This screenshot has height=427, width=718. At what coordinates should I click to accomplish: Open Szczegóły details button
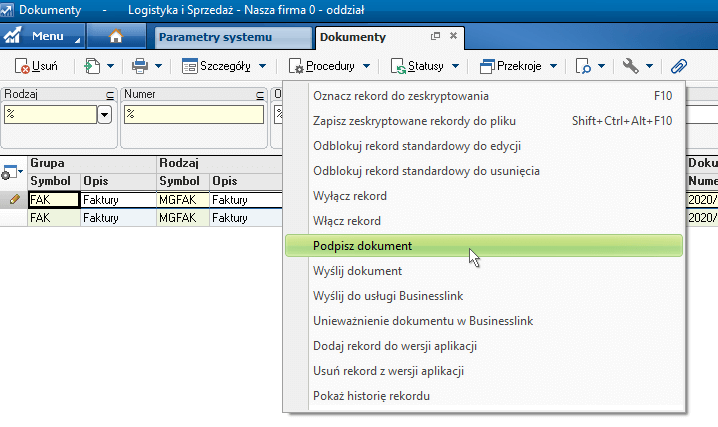216,66
